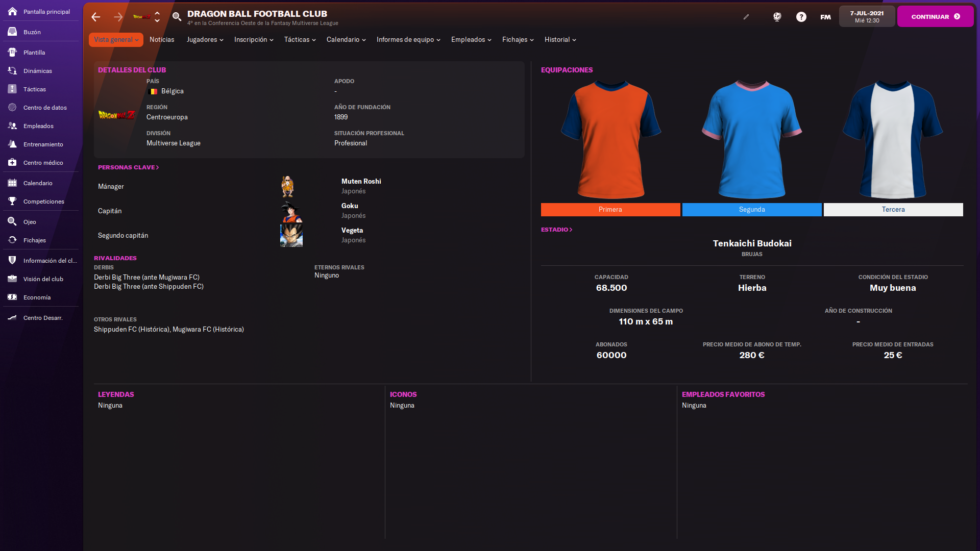Click the white Tercera shirt image
Viewport: 980px width, 551px height.
893,139
